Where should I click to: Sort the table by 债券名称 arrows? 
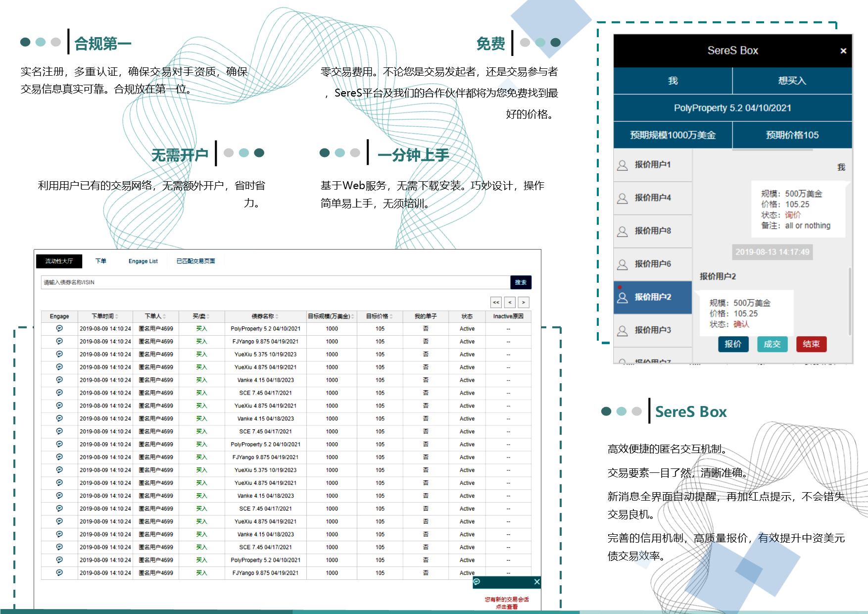tap(277, 316)
